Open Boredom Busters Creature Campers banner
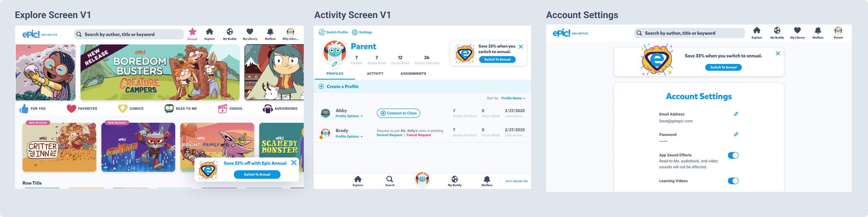 coord(160,72)
